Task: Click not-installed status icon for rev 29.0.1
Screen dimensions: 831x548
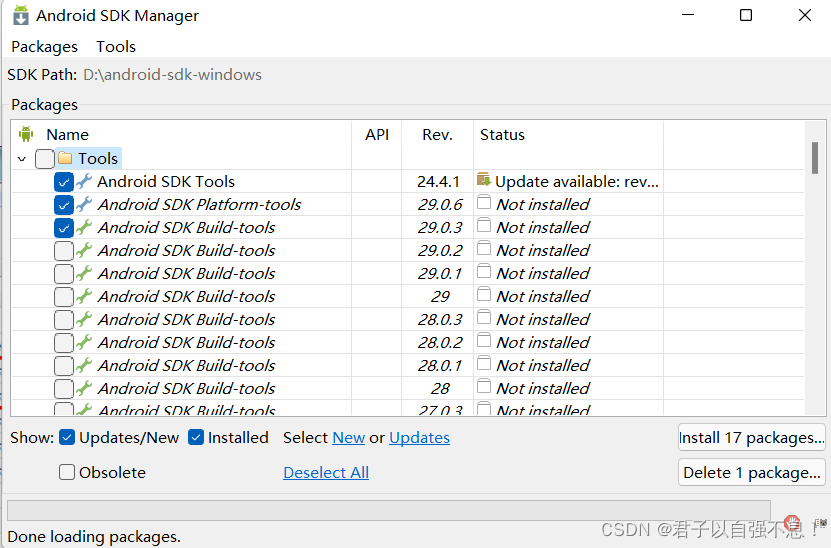Action: (x=483, y=271)
